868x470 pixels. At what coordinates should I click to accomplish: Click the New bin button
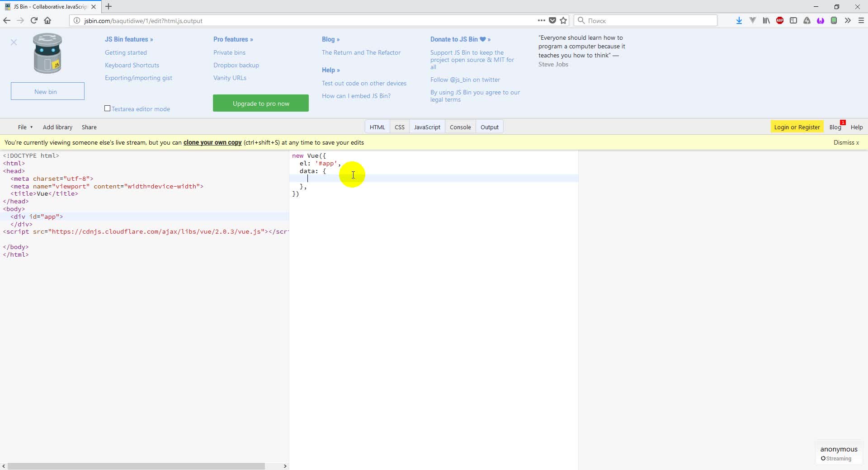47,91
